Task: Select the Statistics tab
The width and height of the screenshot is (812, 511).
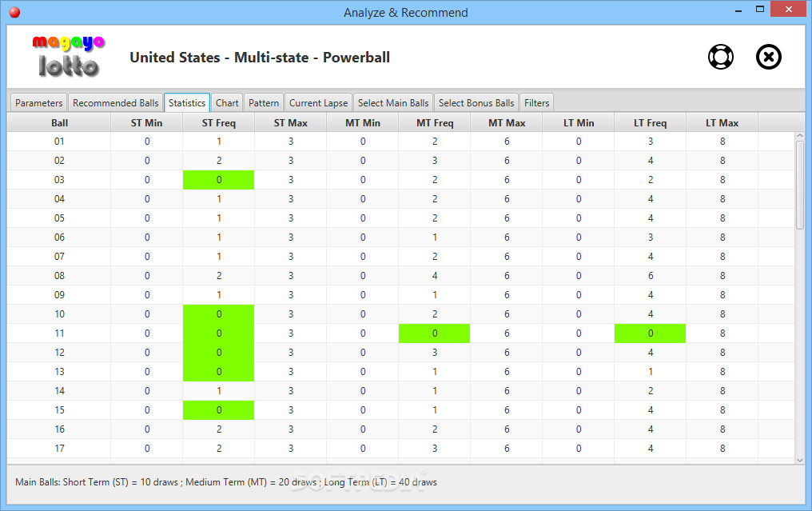Action: 187,102
